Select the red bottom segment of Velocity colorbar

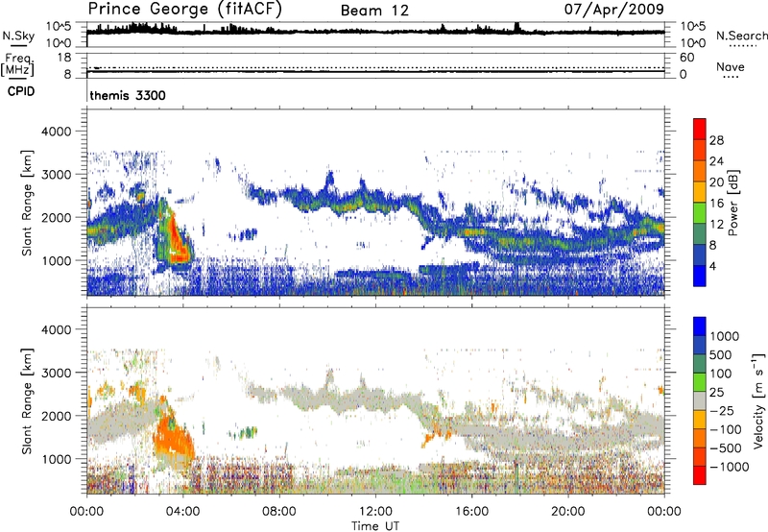[700, 475]
